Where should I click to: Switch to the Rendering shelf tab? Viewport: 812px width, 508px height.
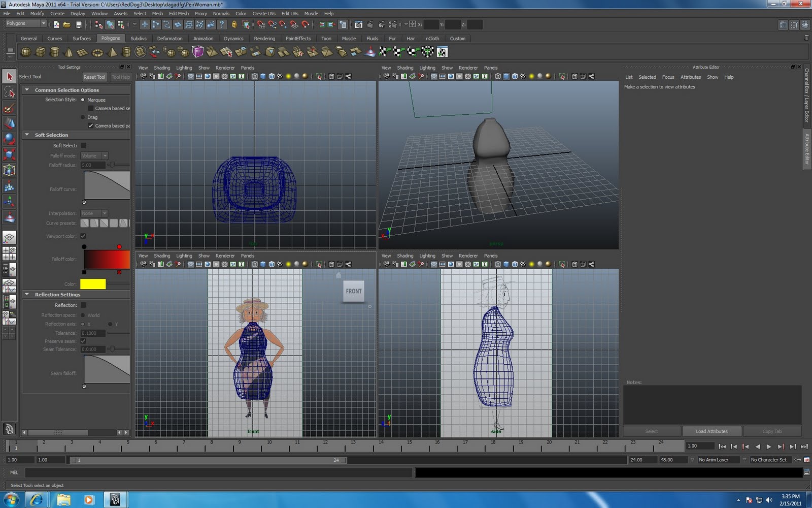click(x=264, y=39)
